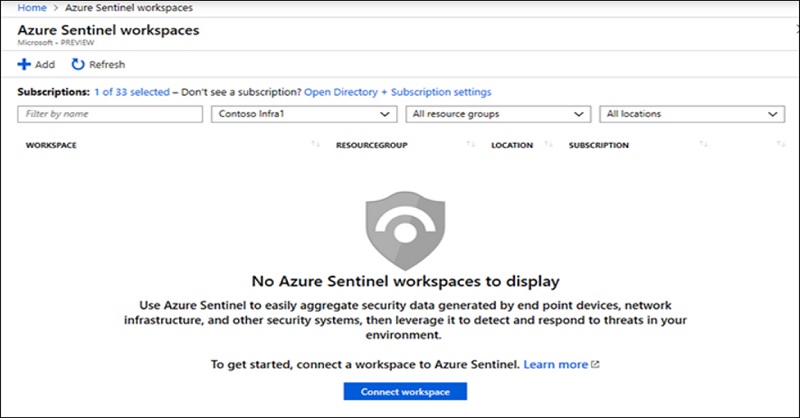
Task: Open the '1 of 33 selected' link
Action: [131, 92]
